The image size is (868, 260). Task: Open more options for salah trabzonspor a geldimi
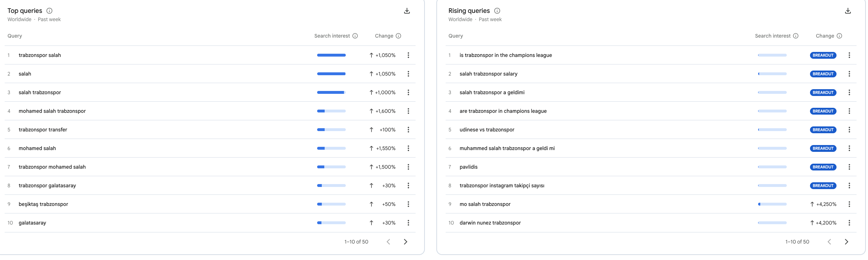(849, 92)
